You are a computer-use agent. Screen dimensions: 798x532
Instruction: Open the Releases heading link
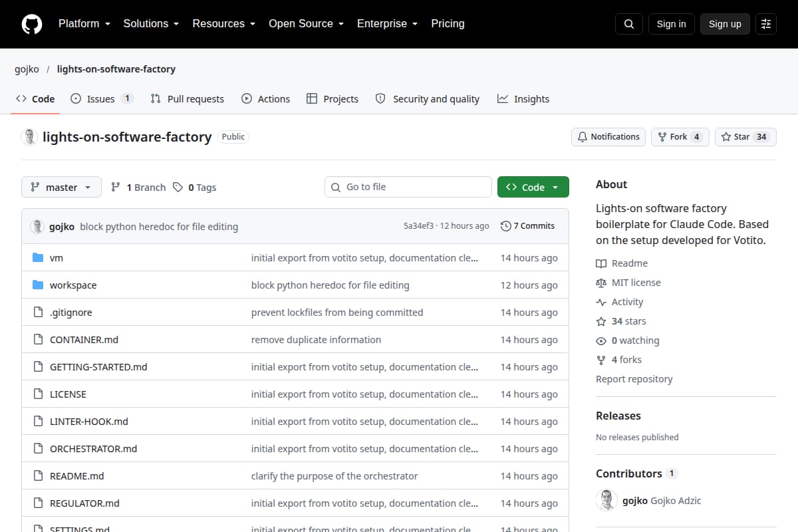pyautogui.click(x=618, y=416)
